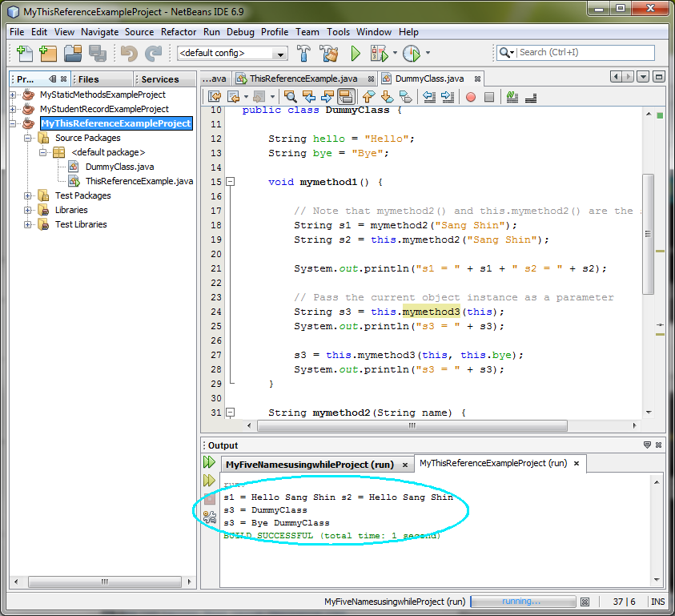Toggle a bookmark on the current line
Image resolution: width=675 pixels, height=616 pixels.
click(405, 96)
